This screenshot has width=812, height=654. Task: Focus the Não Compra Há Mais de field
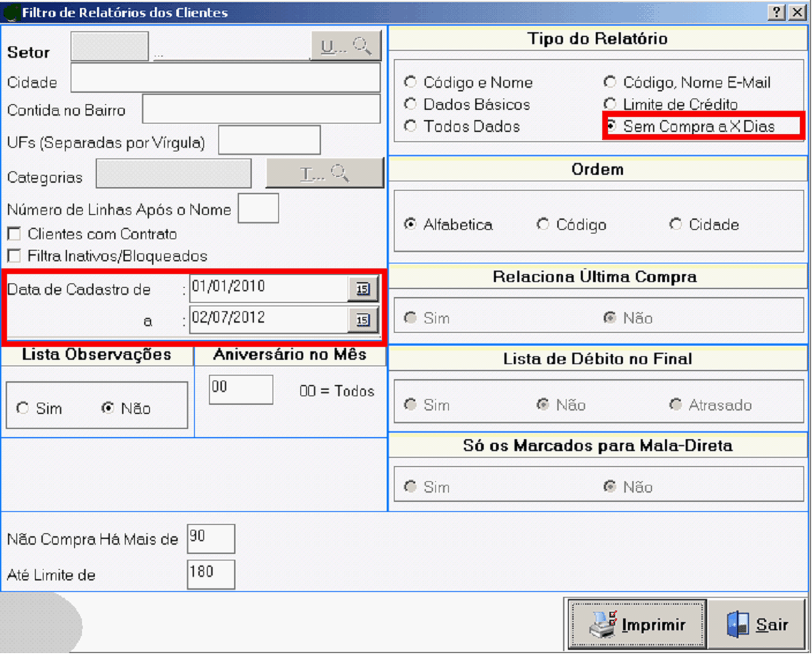[x=210, y=539]
